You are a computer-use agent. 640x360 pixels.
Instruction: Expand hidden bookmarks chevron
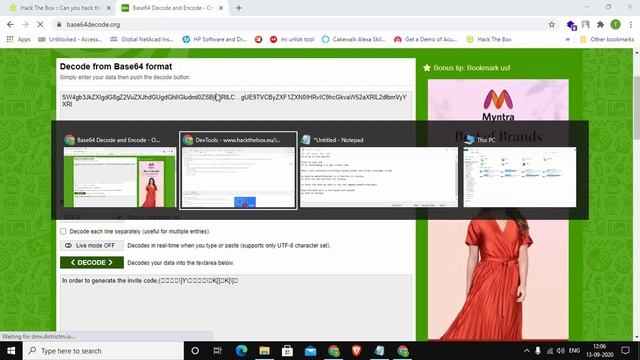click(567, 39)
